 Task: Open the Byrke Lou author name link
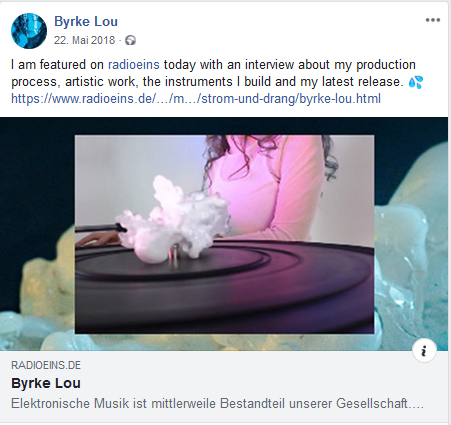point(86,22)
